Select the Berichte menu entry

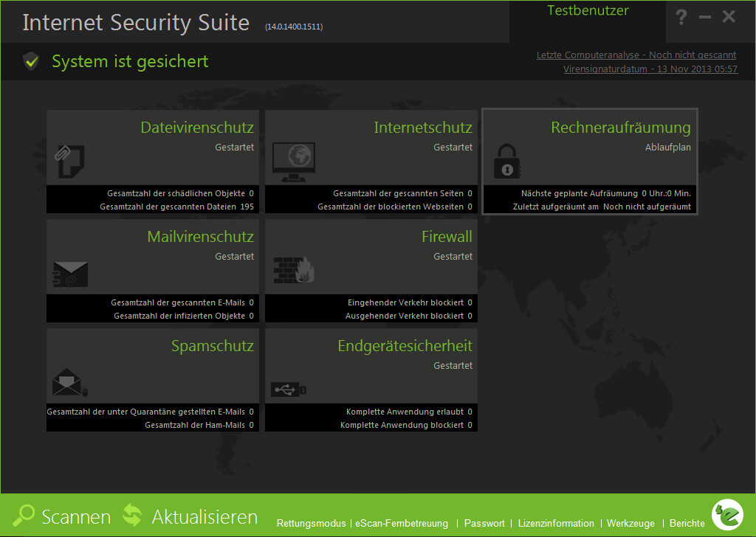687,524
